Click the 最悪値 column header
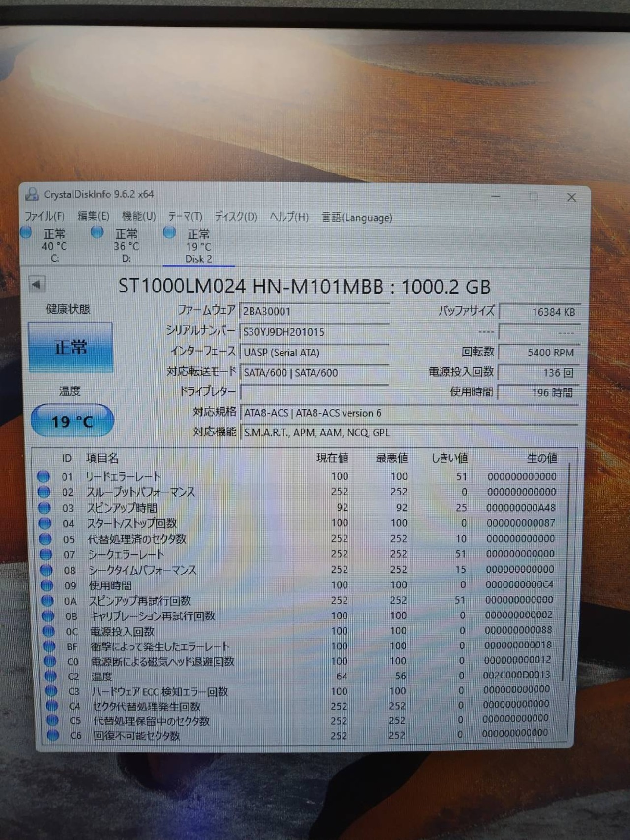 click(392, 458)
